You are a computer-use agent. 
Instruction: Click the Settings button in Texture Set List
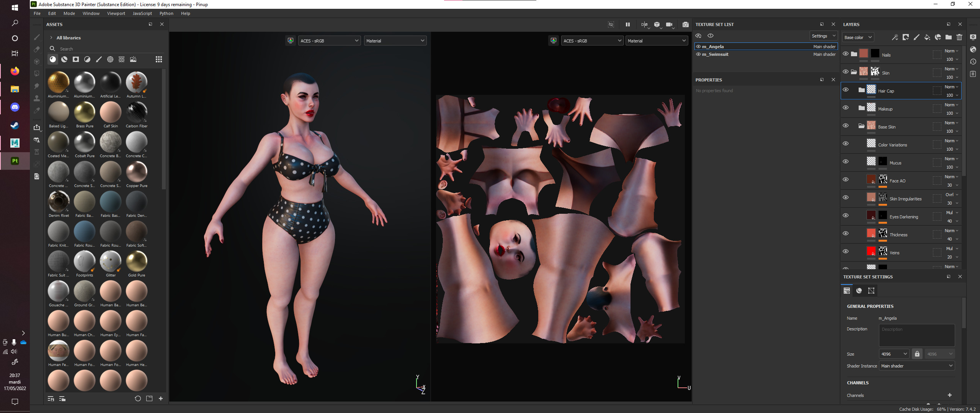pyautogui.click(x=823, y=36)
